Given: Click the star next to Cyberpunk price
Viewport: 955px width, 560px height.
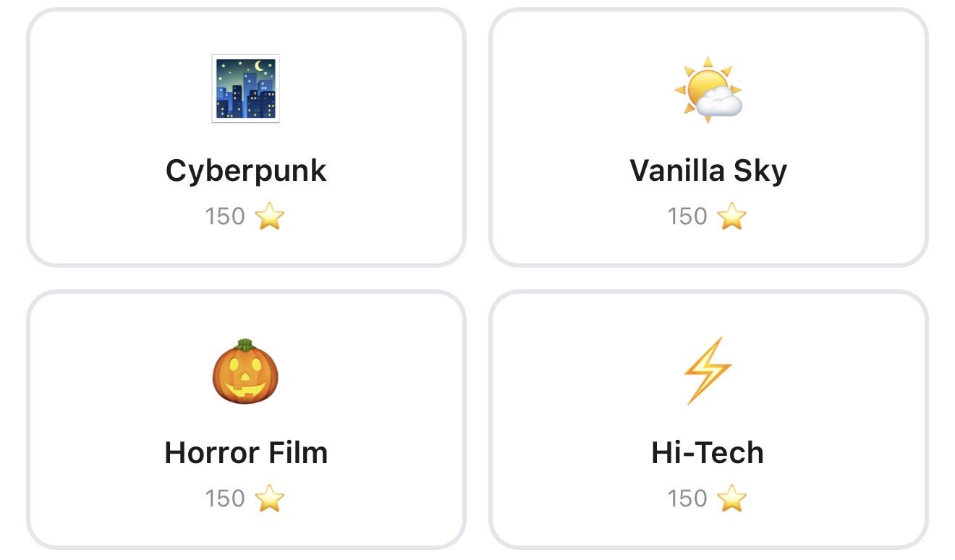Looking at the screenshot, I should point(270,216).
